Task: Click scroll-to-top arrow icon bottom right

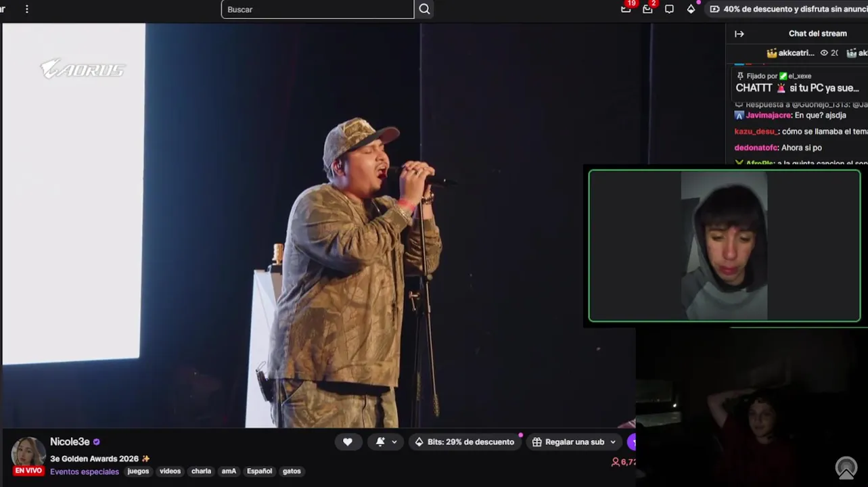Action: click(846, 467)
